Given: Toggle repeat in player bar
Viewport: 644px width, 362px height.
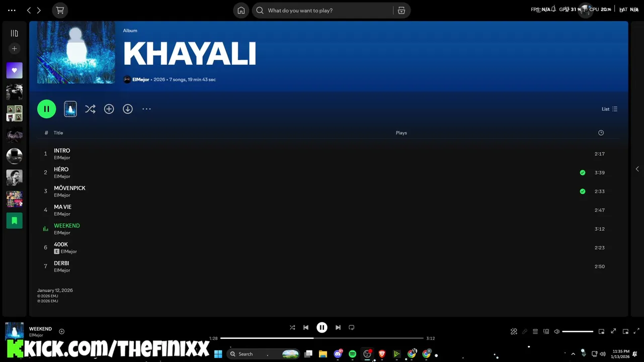Looking at the screenshot, I should [352, 327].
